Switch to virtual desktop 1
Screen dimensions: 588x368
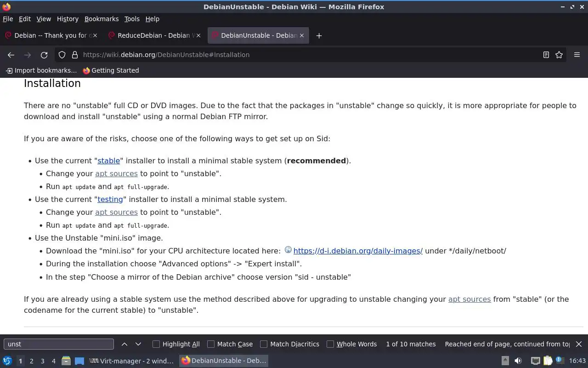click(x=20, y=361)
